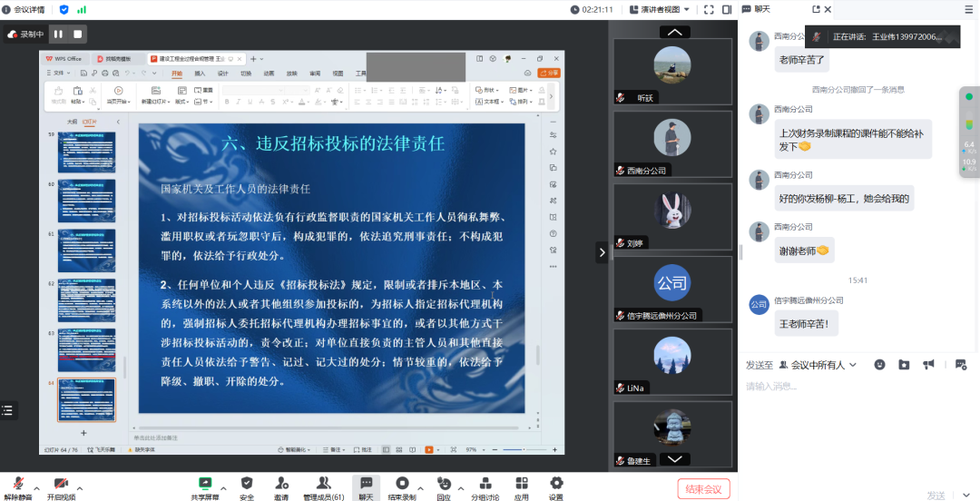This screenshot has height=501, width=980.
Task: Enter full screen mode icon at top
Action: [709, 9]
